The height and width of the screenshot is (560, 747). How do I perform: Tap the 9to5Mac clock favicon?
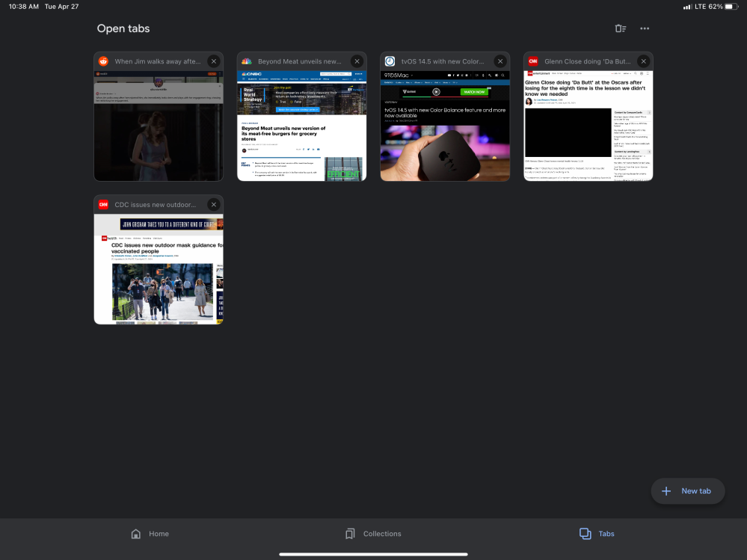pos(390,61)
